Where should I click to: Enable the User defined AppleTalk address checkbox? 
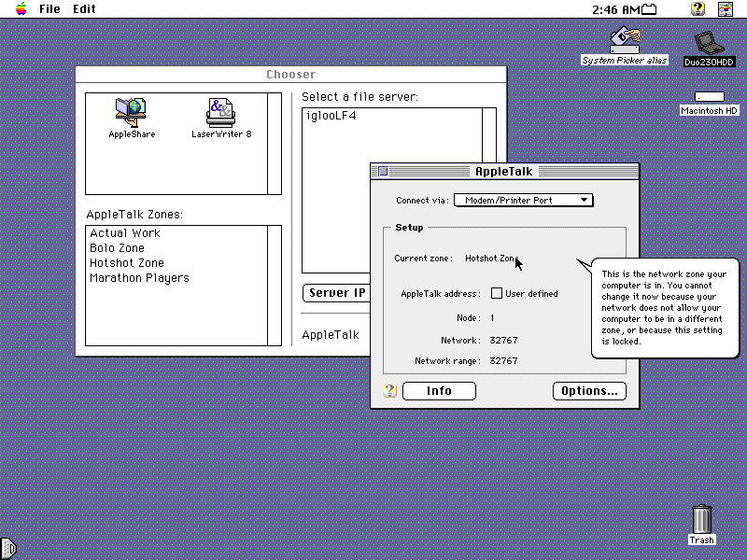point(497,293)
